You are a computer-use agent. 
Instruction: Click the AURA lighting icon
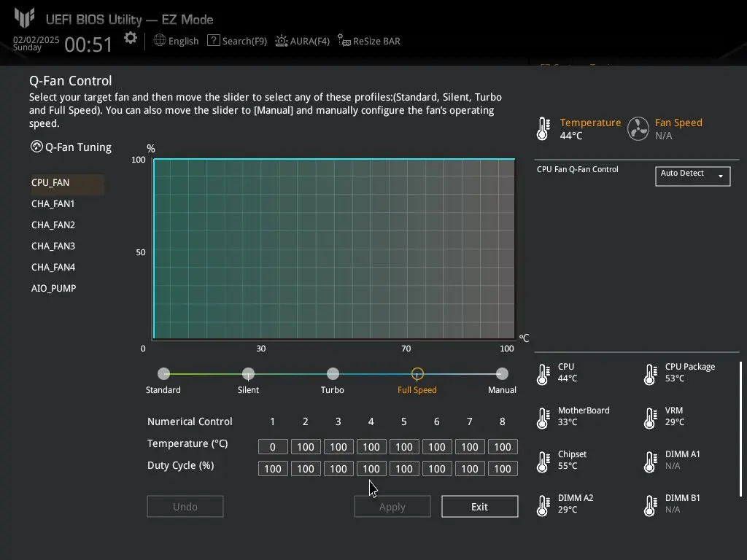282,41
